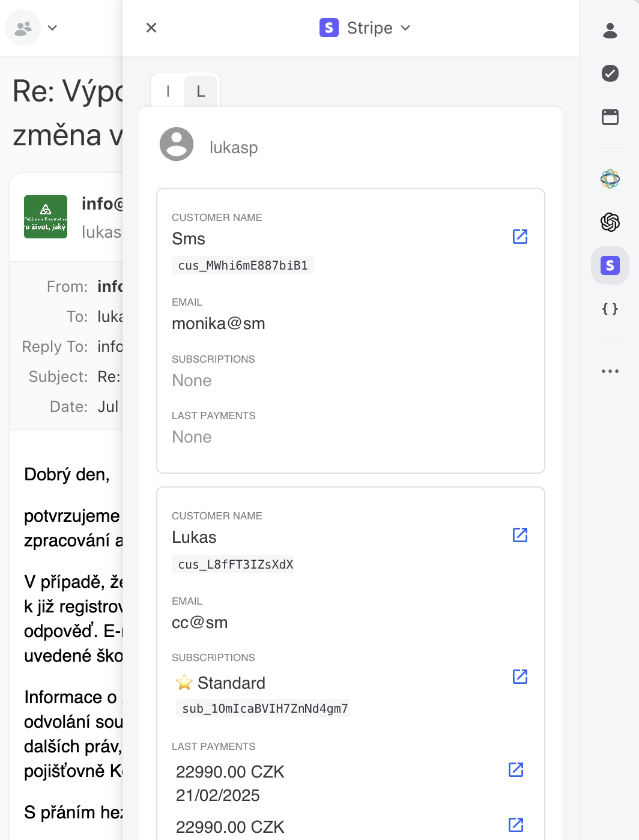Click customer ID cus_MWhi6mE887biB1

click(243, 265)
